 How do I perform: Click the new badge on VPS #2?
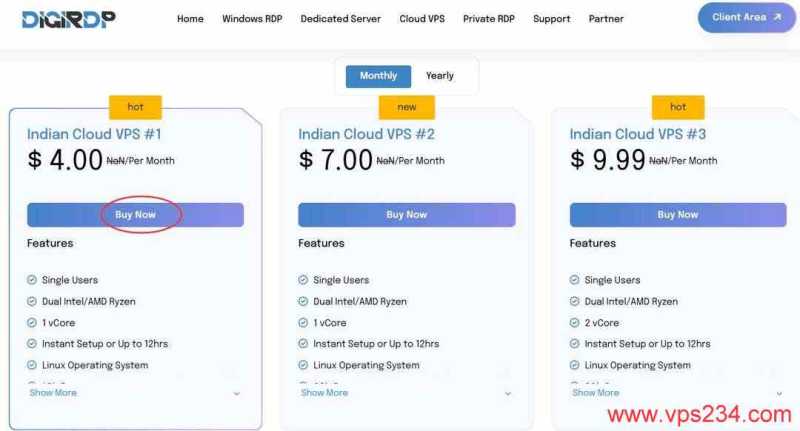[x=406, y=107]
